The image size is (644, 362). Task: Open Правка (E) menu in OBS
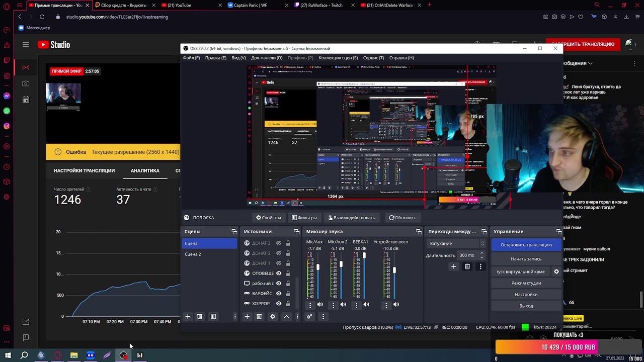click(x=216, y=58)
